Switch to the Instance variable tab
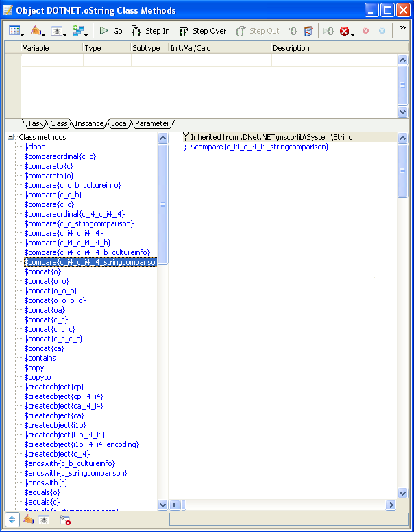The height and width of the screenshot is (532, 414). click(x=89, y=123)
